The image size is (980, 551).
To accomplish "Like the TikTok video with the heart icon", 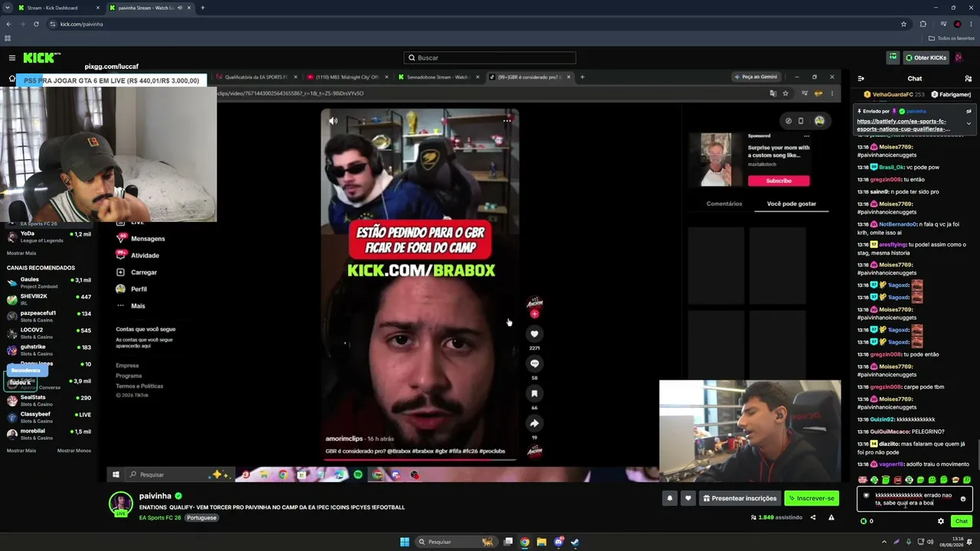I will [x=534, y=334].
